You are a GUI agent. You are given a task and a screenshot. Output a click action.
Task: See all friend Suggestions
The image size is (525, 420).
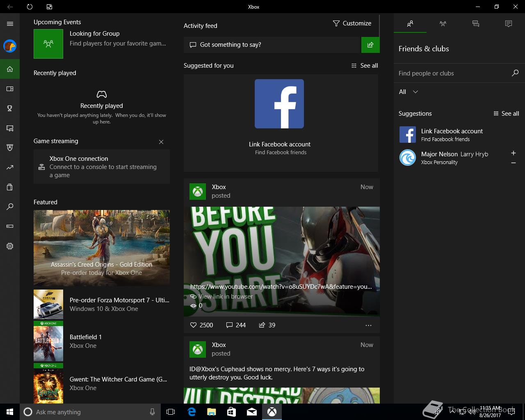506,114
